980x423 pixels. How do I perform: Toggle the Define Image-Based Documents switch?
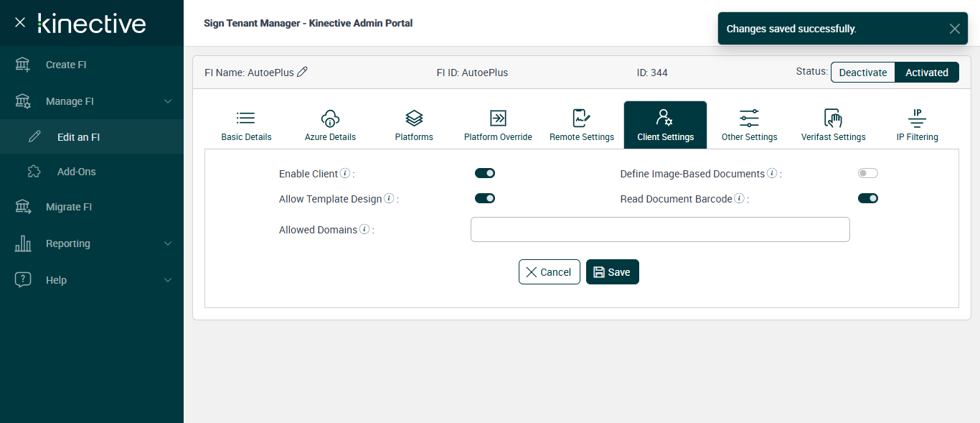[x=868, y=173]
